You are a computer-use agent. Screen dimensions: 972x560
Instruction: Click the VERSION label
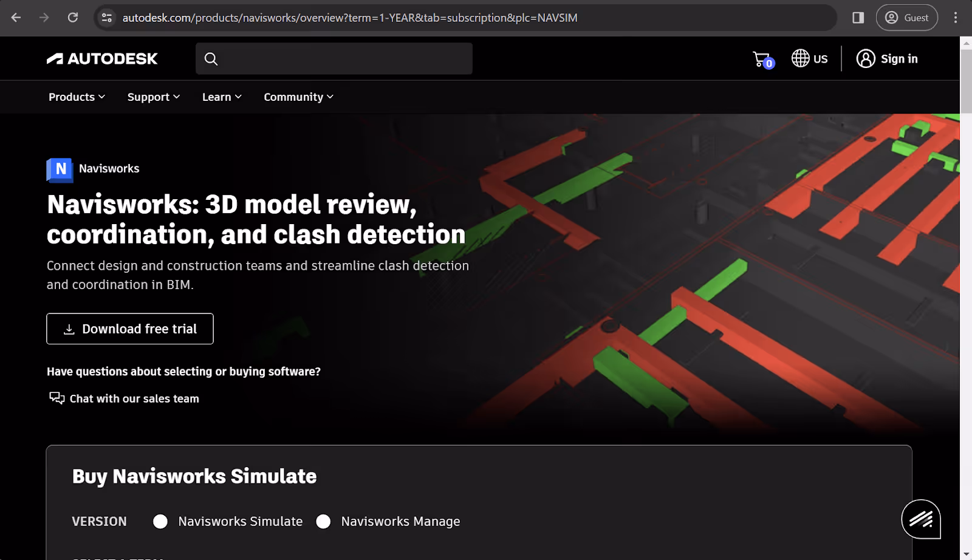pyautogui.click(x=100, y=522)
